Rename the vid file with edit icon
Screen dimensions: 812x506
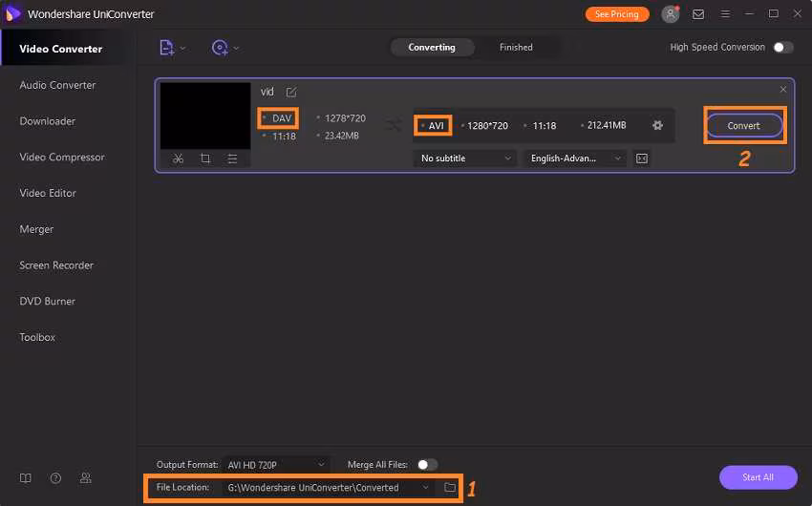pyautogui.click(x=291, y=92)
